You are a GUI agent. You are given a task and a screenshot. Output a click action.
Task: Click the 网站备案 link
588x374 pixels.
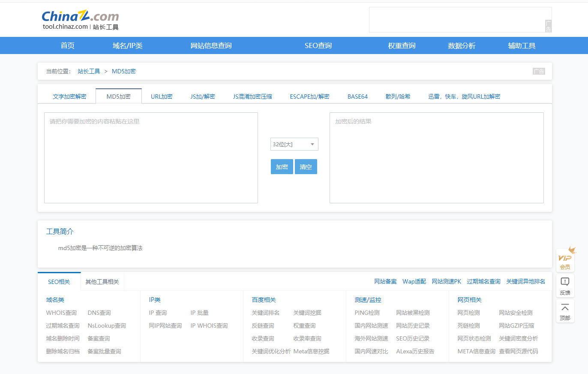pyautogui.click(x=384, y=281)
